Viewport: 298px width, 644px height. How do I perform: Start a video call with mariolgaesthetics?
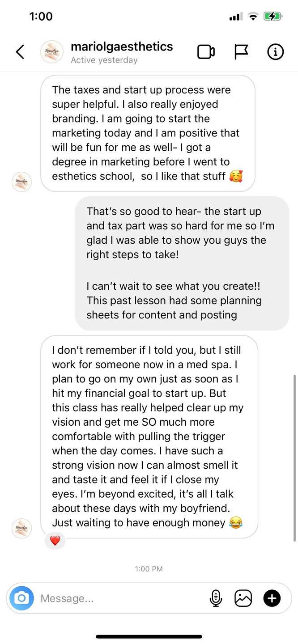(206, 52)
